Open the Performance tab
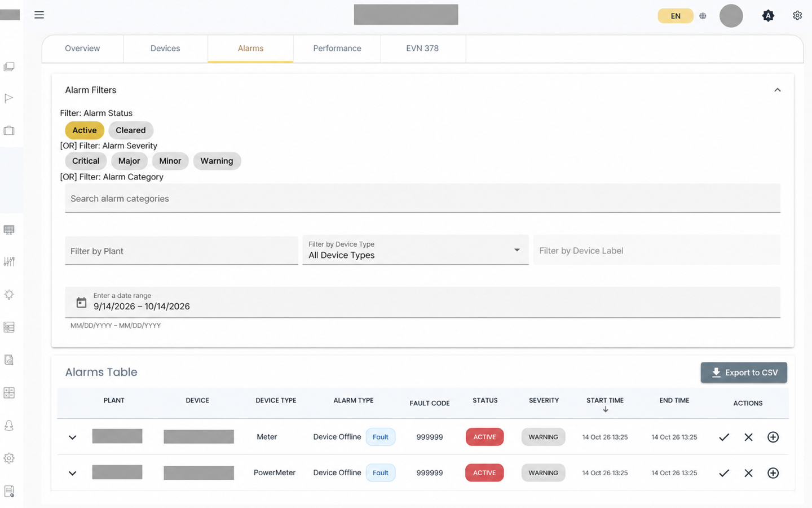The width and height of the screenshot is (812, 508). pos(337,49)
